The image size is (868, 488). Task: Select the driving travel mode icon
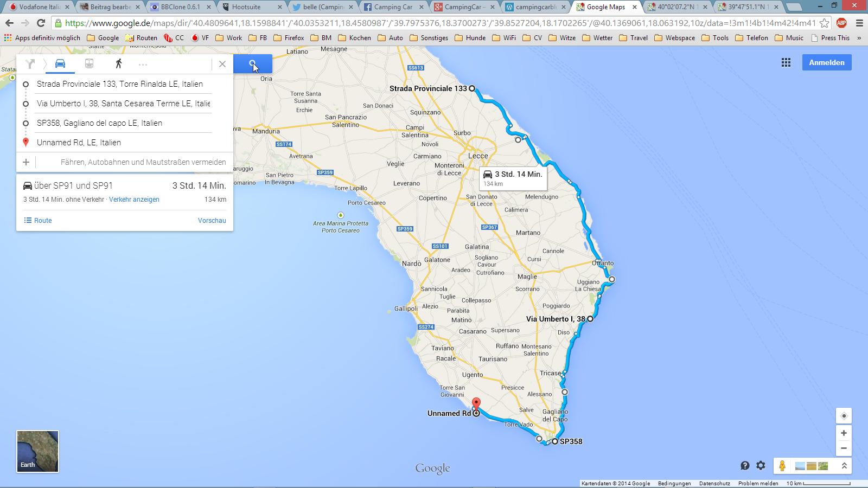pos(60,64)
